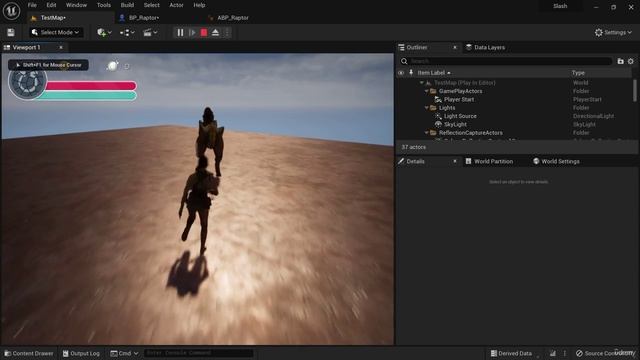Click the Shift+F1 for Mouse Cursor hint
The height and width of the screenshot is (360, 640).
pos(48,65)
